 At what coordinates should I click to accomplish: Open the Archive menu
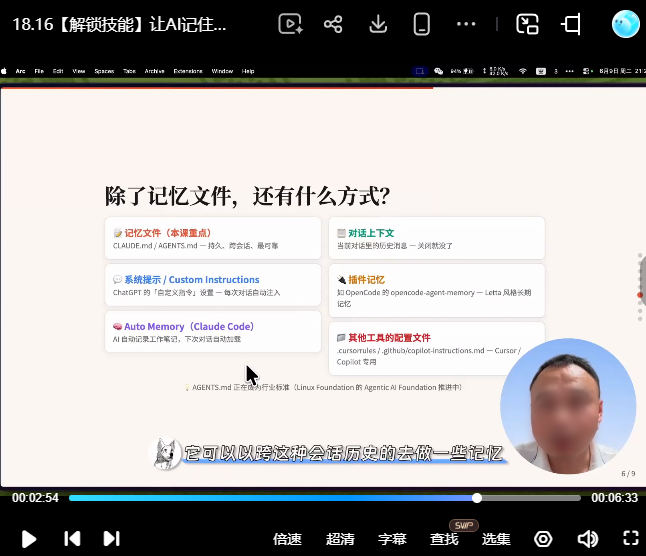click(x=154, y=71)
